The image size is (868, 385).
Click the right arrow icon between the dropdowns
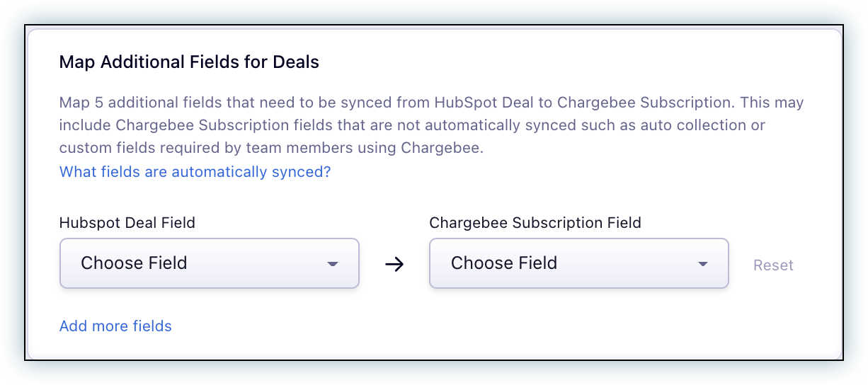pos(394,265)
